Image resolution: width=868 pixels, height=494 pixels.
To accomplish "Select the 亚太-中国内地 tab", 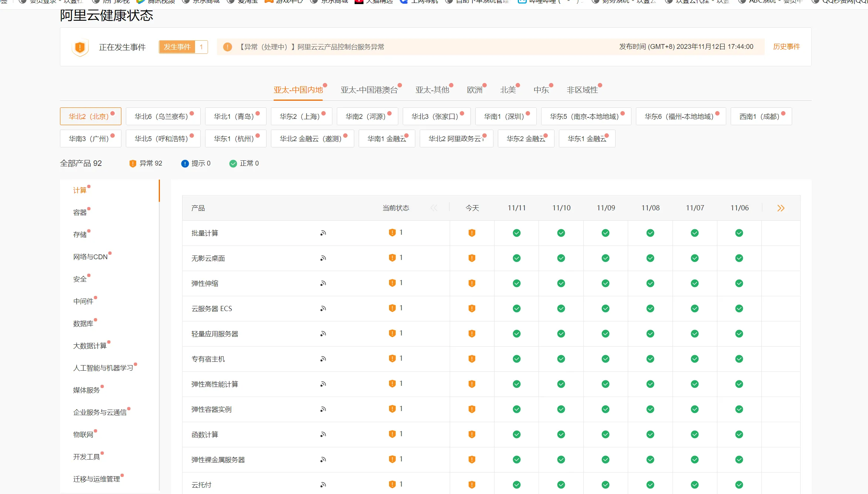I will (x=298, y=90).
